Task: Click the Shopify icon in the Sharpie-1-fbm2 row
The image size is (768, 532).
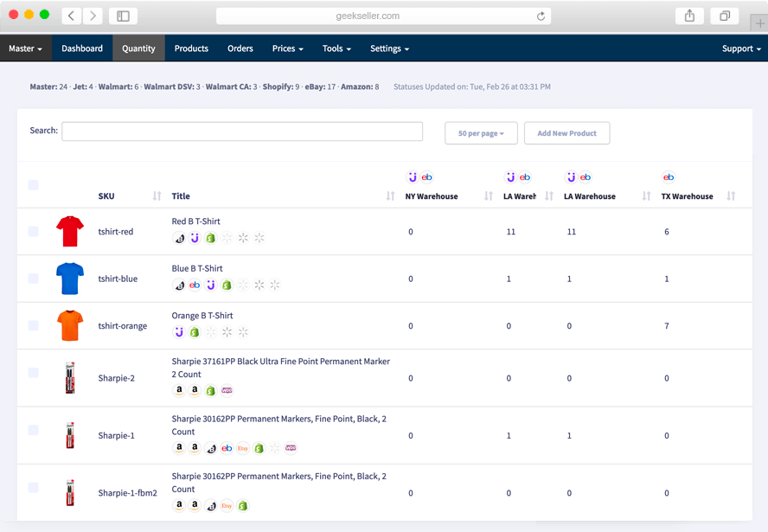Action: coord(242,505)
